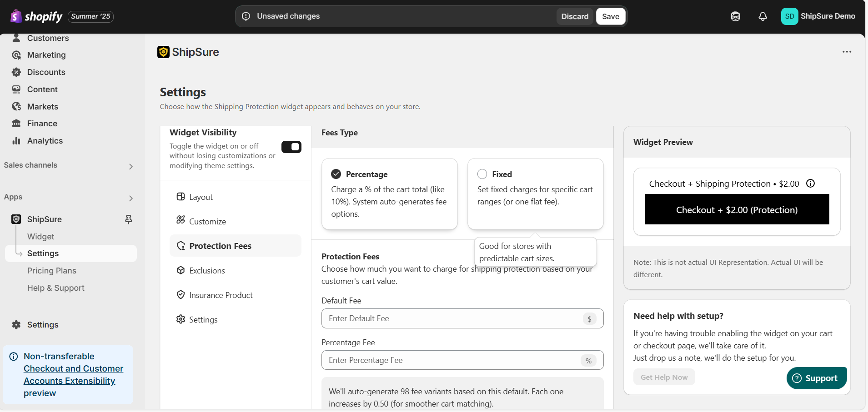
Task: Click the Summer '25 edition badge
Action: pyautogui.click(x=90, y=16)
